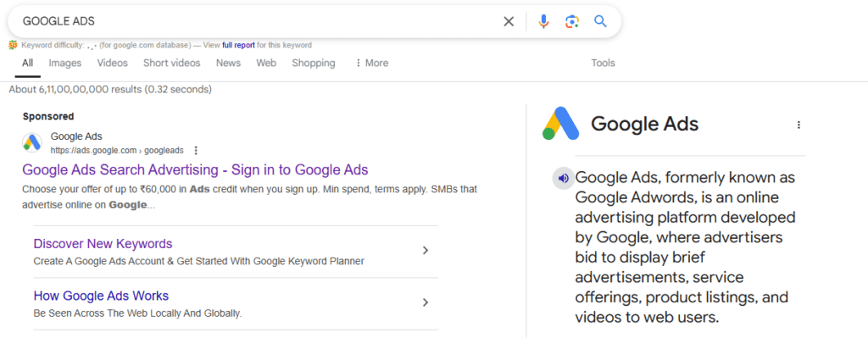
Task: Open the Discover New Keywords sitelink
Action: tap(103, 244)
